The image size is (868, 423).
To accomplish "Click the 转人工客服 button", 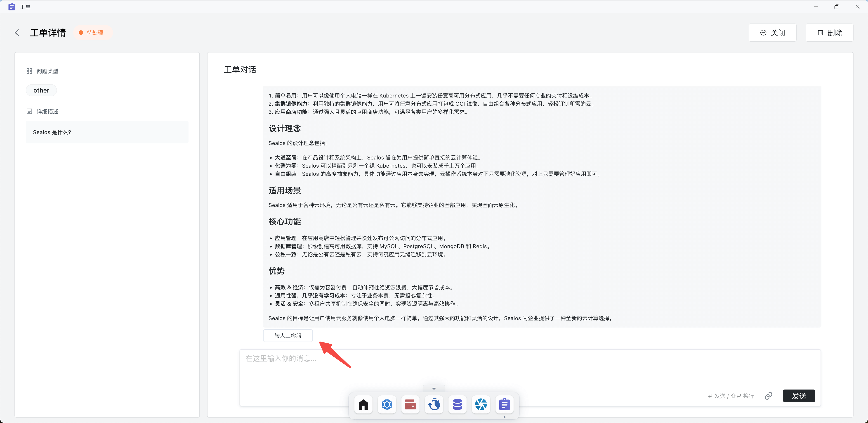I will click(x=288, y=336).
